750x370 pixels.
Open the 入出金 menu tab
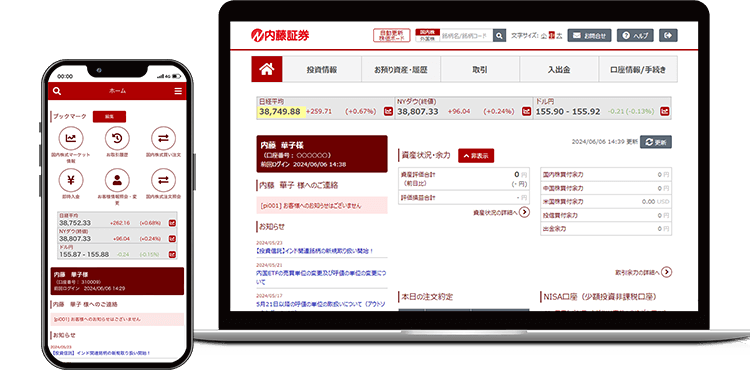pyautogui.click(x=559, y=69)
